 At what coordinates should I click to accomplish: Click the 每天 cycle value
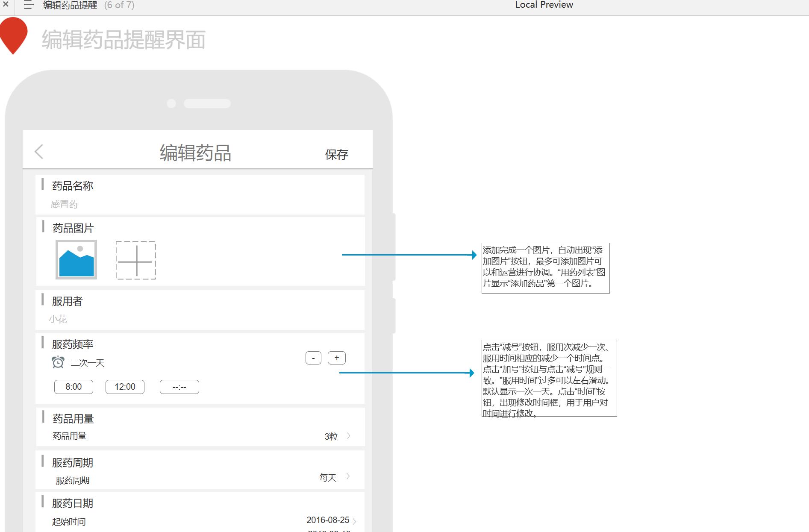328,477
